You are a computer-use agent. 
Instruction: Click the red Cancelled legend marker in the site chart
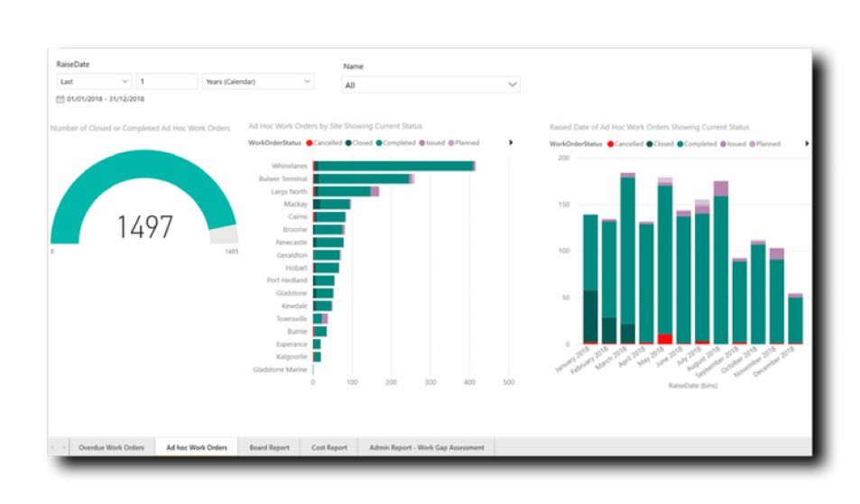(310, 142)
